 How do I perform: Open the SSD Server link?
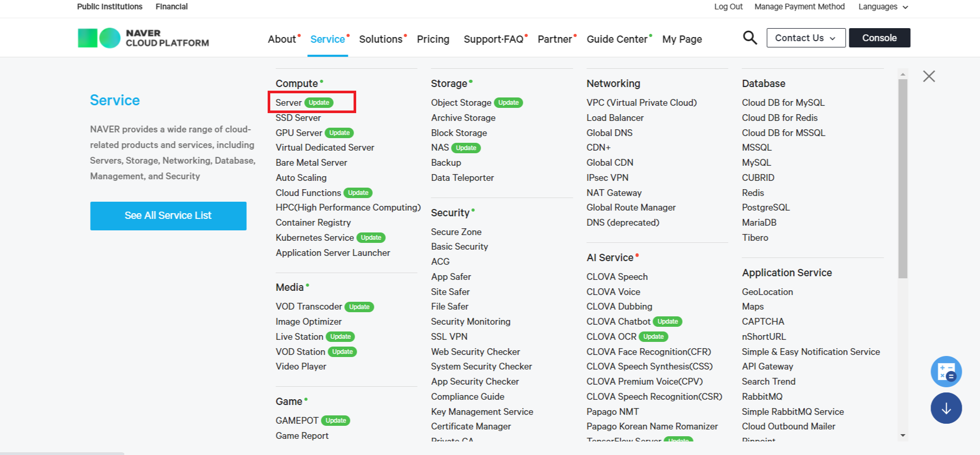[298, 118]
